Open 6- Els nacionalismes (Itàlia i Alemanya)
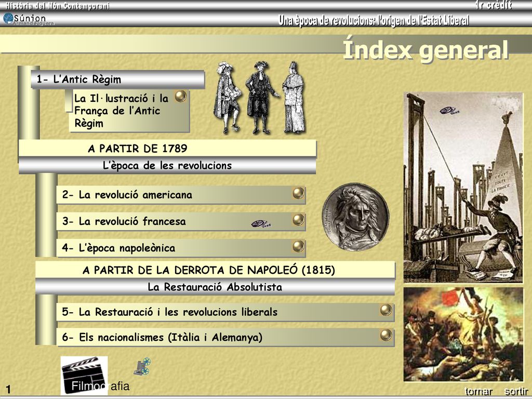 (x=225, y=337)
